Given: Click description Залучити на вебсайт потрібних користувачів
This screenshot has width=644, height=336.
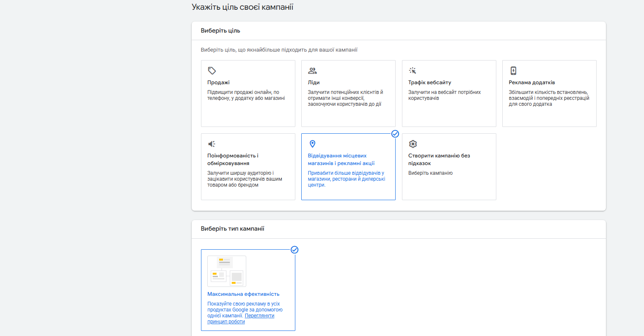Looking at the screenshot, I should point(445,95).
